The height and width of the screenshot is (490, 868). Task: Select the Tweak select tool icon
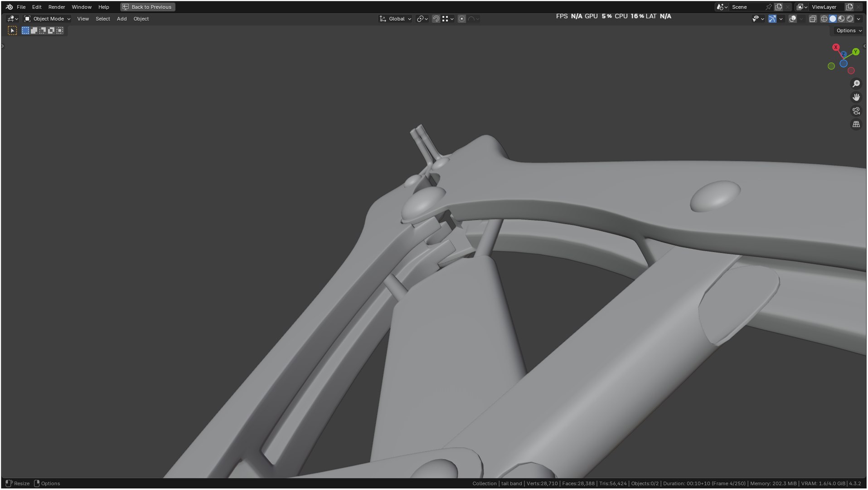[x=12, y=30]
